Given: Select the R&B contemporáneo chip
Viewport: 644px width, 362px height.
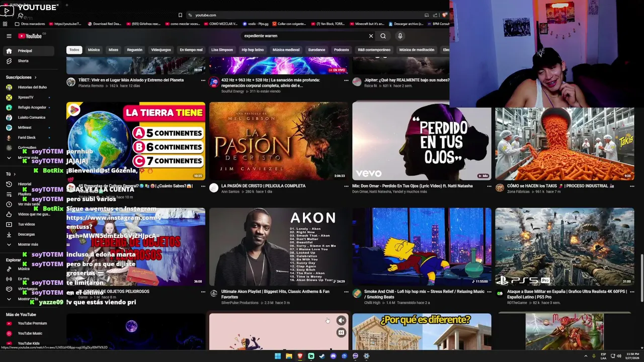Looking at the screenshot, I should [x=374, y=50].
